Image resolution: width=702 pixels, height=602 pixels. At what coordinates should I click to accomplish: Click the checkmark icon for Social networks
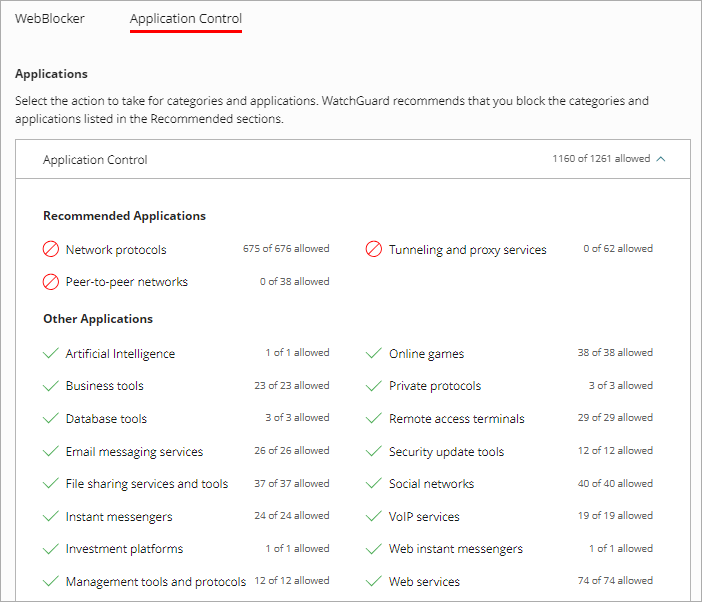point(374,484)
